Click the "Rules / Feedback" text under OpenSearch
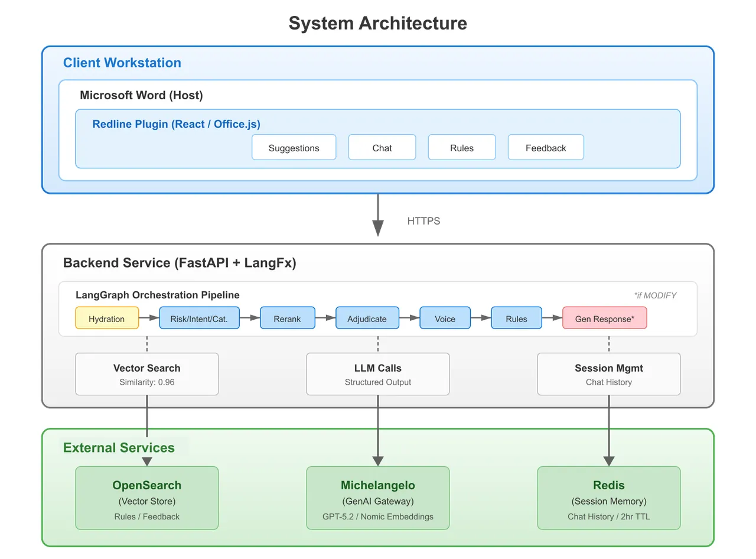This screenshot has width=756, height=559. [147, 516]
